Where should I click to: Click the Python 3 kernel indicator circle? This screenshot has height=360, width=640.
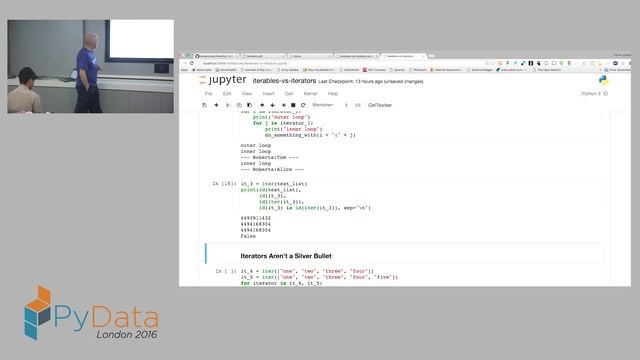point(606,94)
